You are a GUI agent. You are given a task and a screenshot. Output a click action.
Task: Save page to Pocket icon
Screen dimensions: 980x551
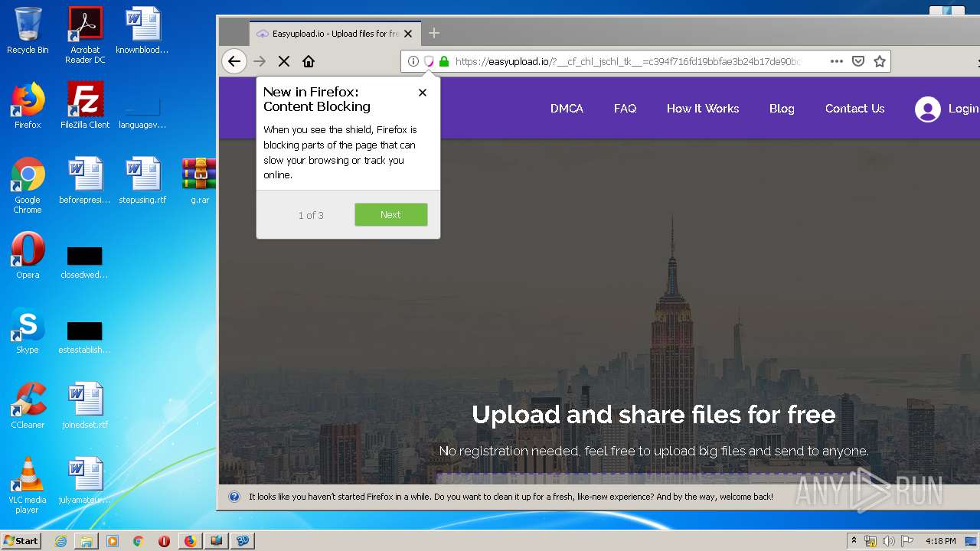[858, 61]
